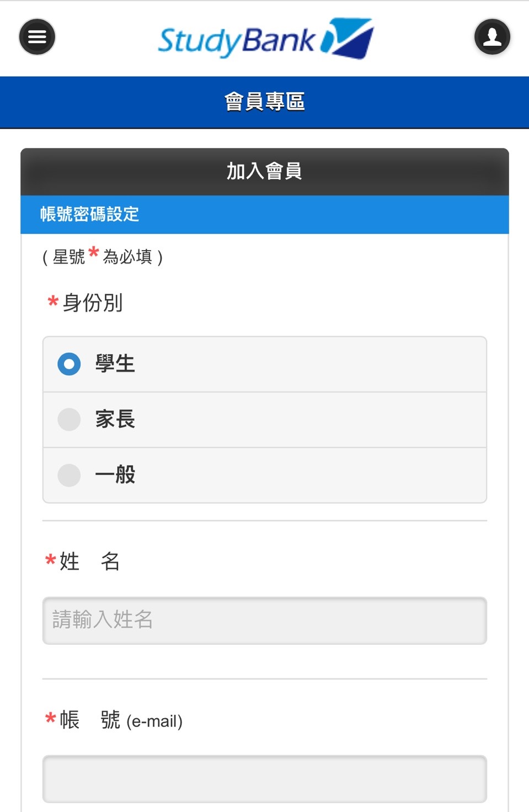Click the 請輸入姓名 name field
Image resolution: width=529 pixels, height=812 pixels.
click(x=265, y=620)
